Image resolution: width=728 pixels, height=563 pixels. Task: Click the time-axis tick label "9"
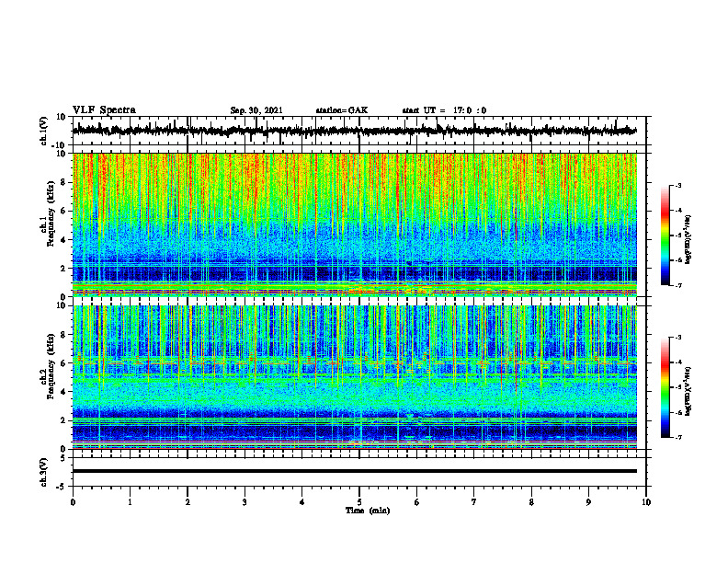pyautogui.click(x=588, y=502)
